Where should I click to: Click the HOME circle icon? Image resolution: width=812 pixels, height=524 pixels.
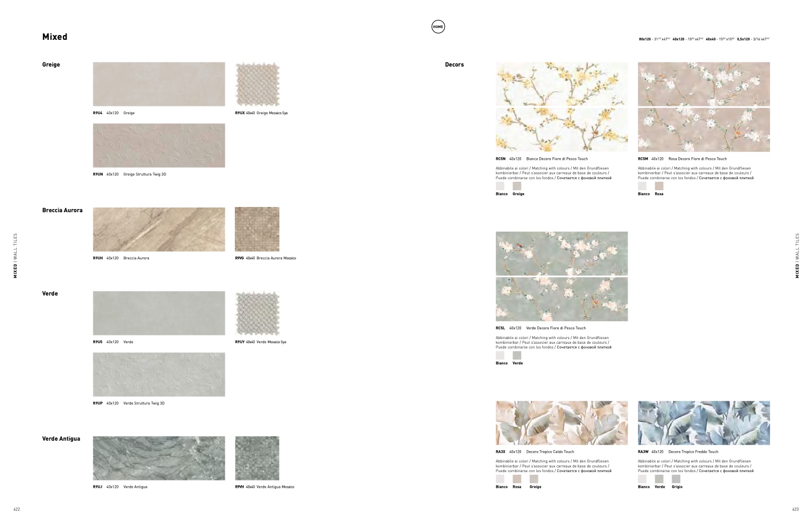[438, 27]
